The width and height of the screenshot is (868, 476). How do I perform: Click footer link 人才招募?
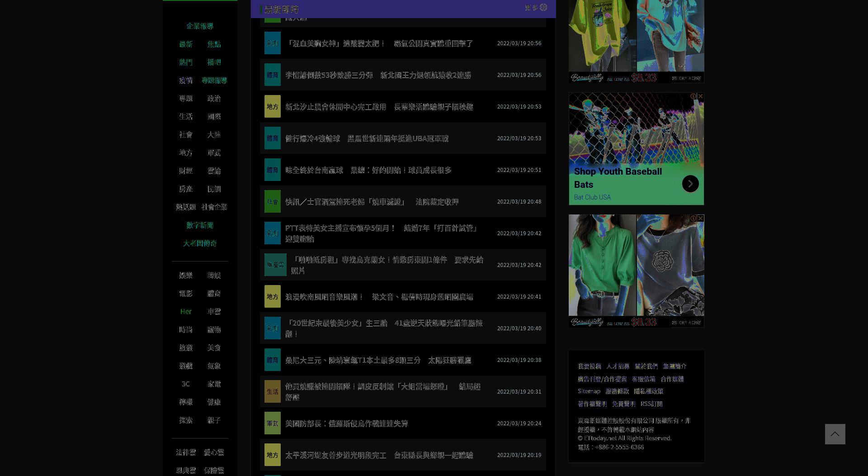[x=618, y=366]
